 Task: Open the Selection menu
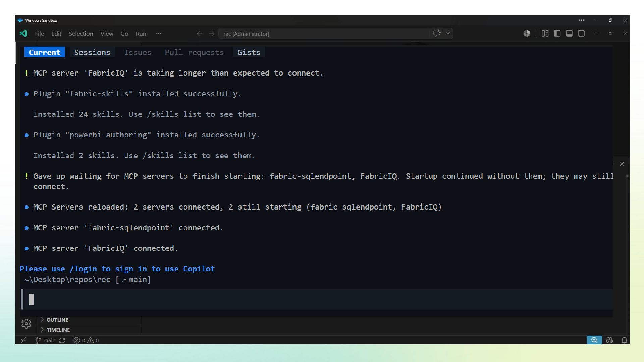(81, 34)
